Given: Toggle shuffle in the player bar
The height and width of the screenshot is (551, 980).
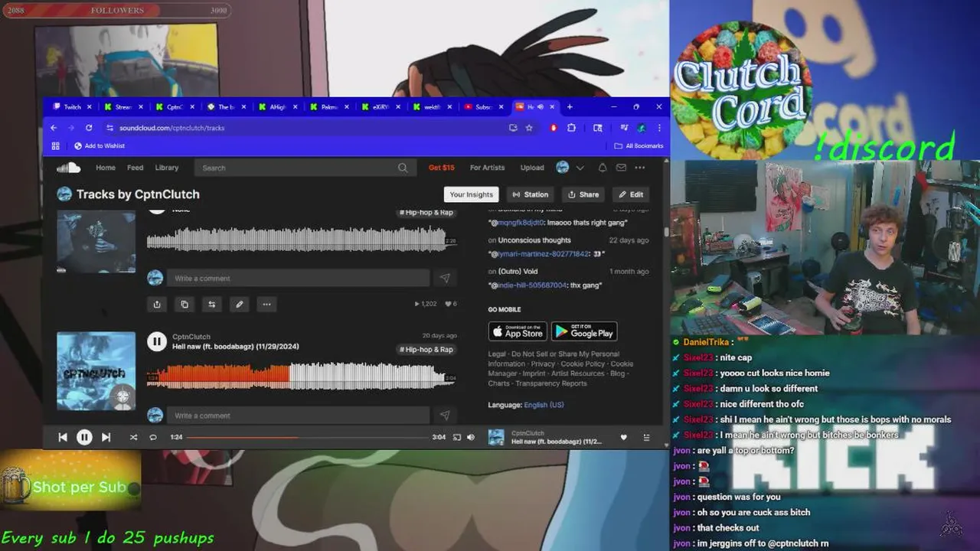Looking at the screenshot, I should [133, 437].
